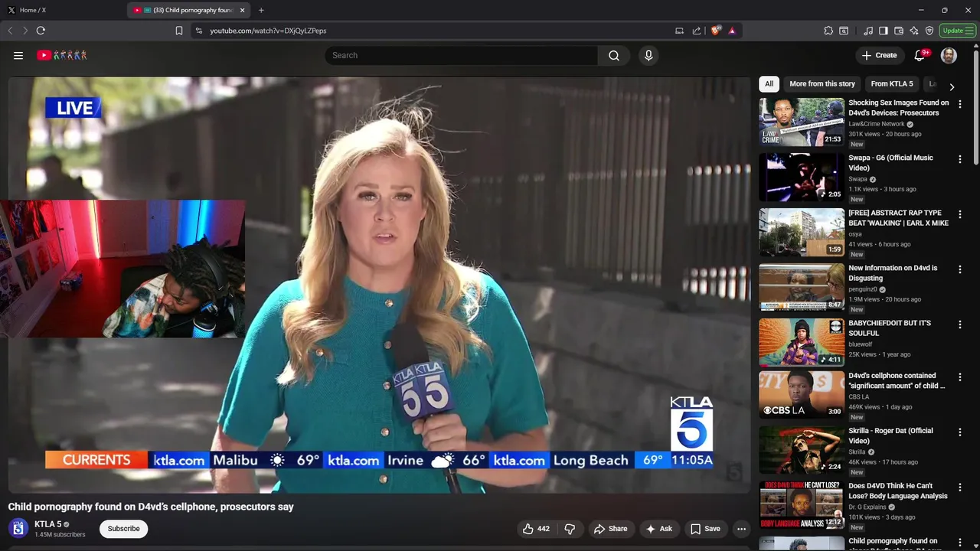980x551 pixels.
Task: Open BABYCHIEFDOIT BUT IT'S SOULFUL title
Action: [890, 328]
